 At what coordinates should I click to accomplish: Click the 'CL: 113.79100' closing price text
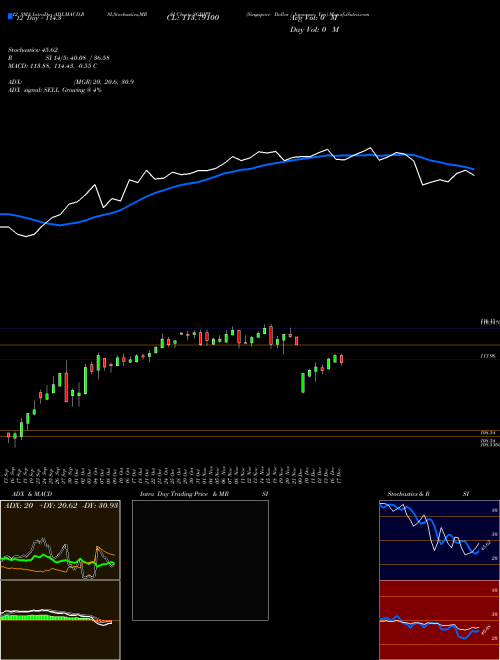pyautogui.click(x=193, y=18)
